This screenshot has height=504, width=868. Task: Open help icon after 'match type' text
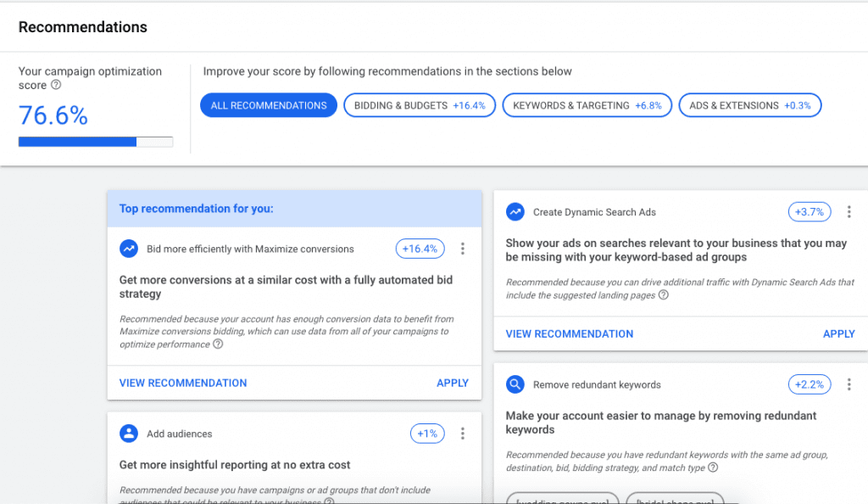coord(713,468)
